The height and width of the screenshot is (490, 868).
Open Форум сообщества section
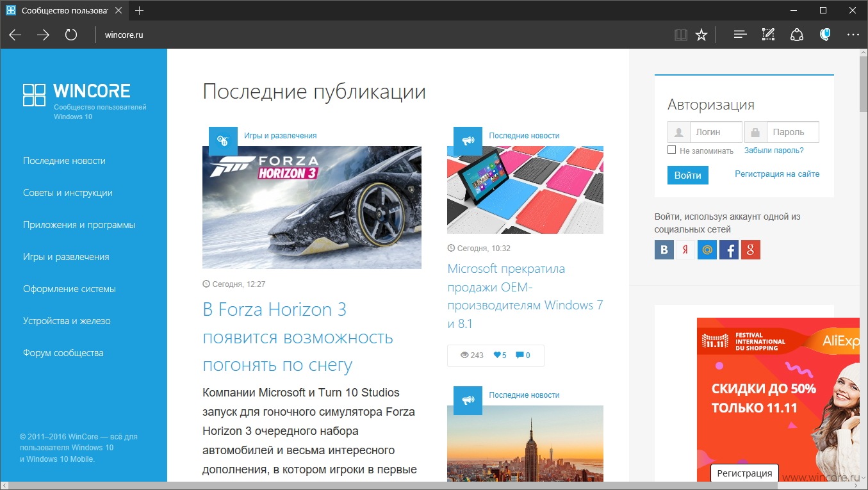click(63, 353)
